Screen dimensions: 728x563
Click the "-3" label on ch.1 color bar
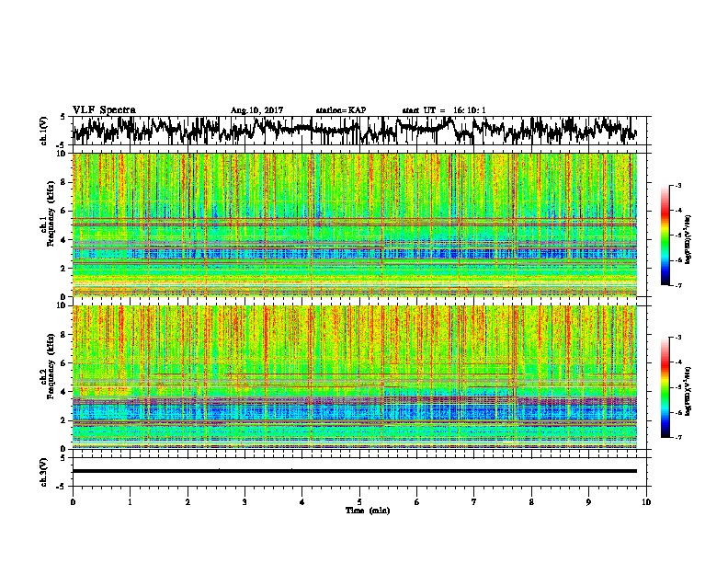tap(677, 185)
